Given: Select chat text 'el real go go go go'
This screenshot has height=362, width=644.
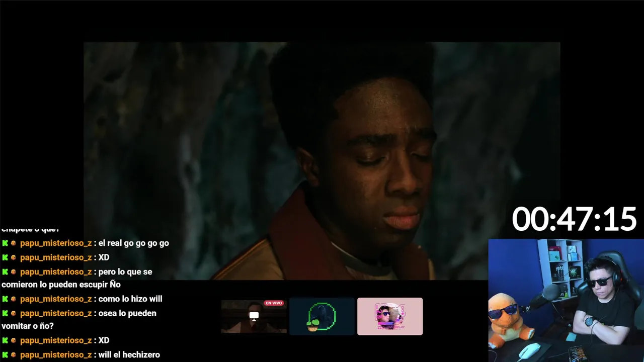Looking at the screenshot, I should [x=134, y=243].
